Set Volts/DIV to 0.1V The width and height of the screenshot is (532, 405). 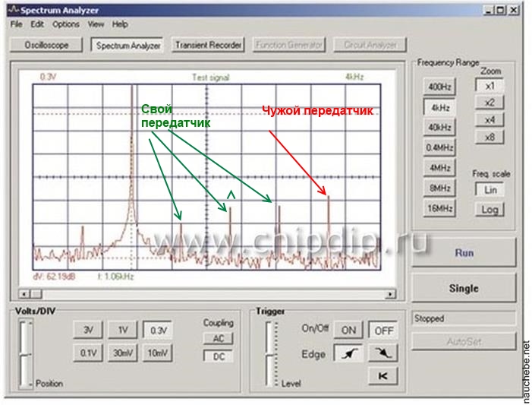[x=88, y=353]
